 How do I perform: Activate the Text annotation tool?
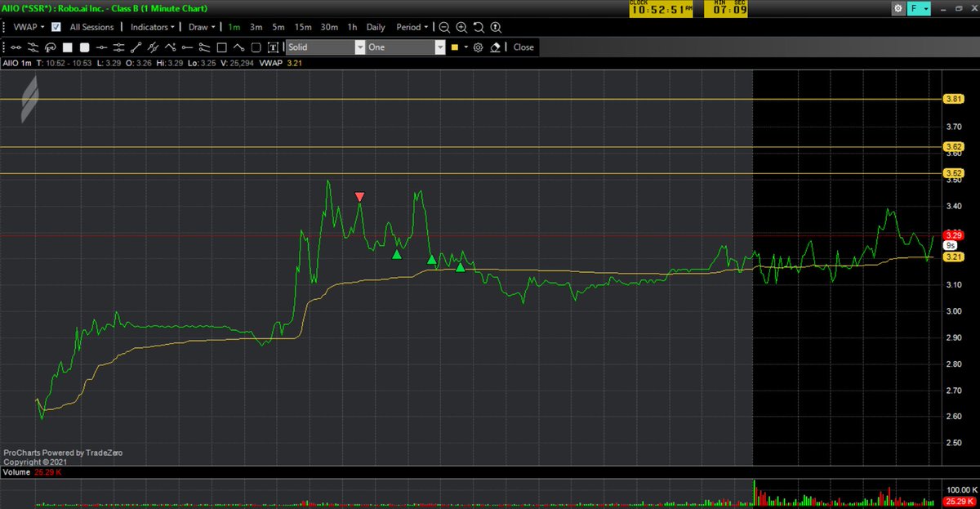pos(273,47)
